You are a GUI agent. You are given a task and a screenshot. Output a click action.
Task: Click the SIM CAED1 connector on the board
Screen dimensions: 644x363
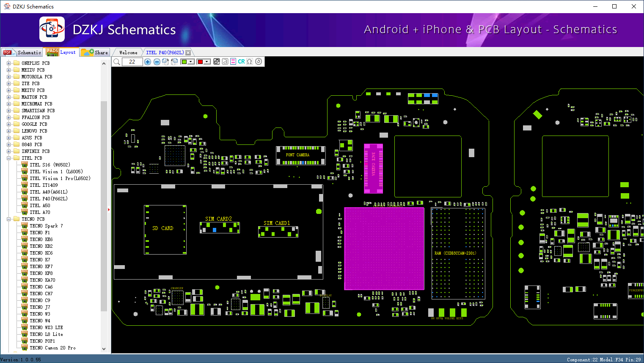coord(278,232)
